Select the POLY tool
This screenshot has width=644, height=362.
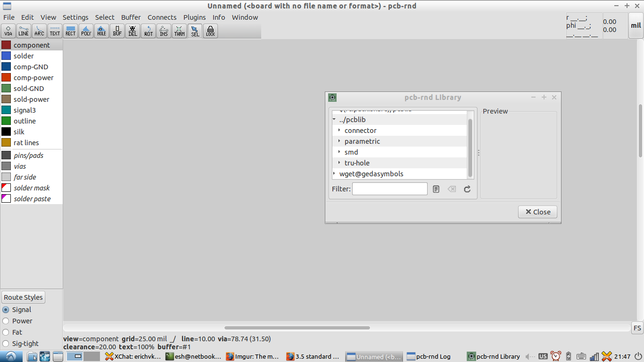tap(86, 31)
